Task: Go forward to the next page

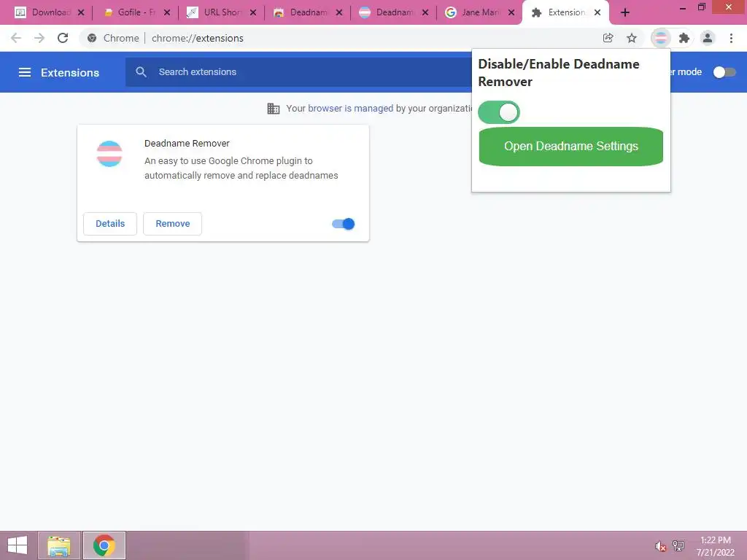Action: click(x=39, y=38)
